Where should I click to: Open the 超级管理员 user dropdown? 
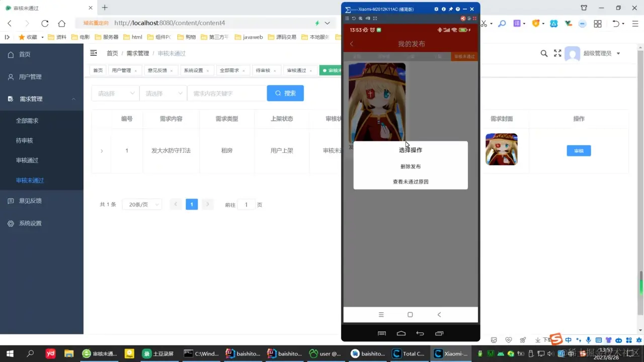[x=601, y=53]
